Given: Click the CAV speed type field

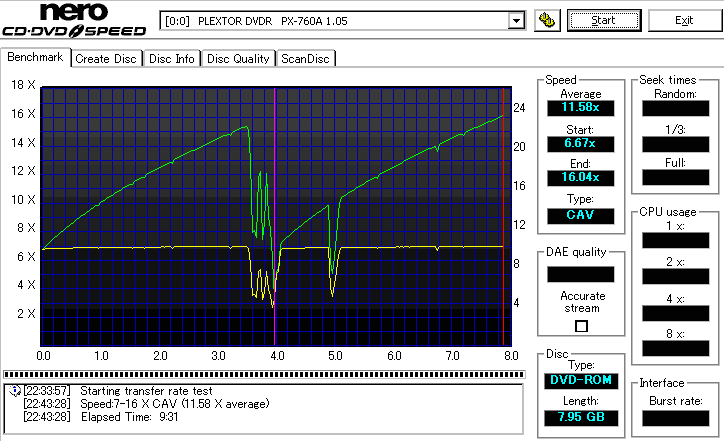Looking at the screenshot, I should 580,215.
